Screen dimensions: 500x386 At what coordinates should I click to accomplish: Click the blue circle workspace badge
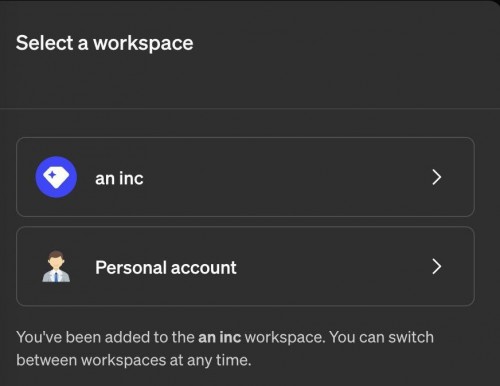tap(56, 177)
